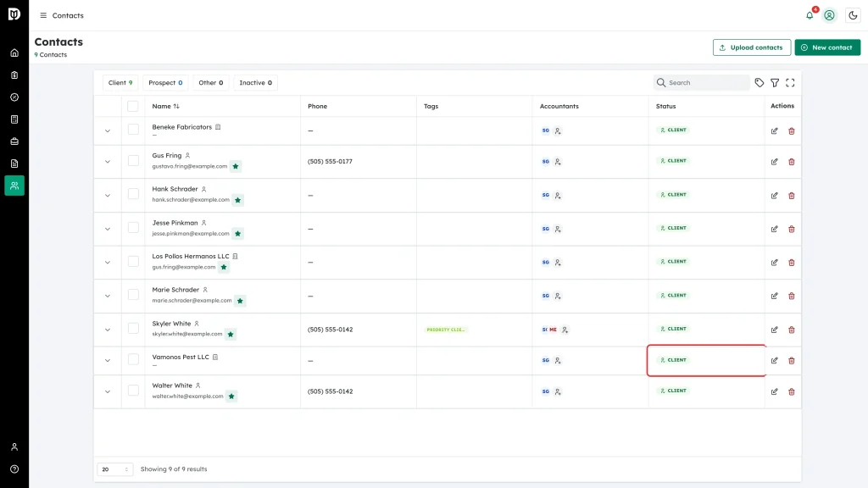The height and width of the screenshot is (488, 868).
Task: Check Skyler White row checkbox
Action: click(133, 328)
